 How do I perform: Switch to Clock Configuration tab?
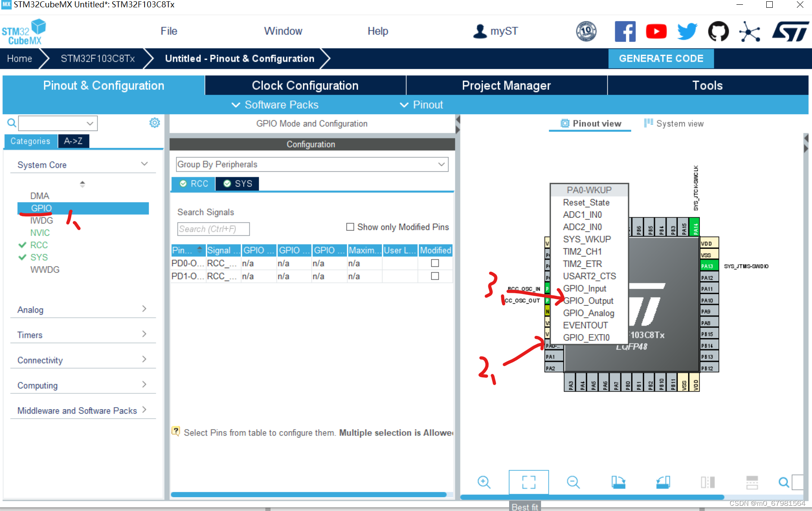tap(305, 85)
